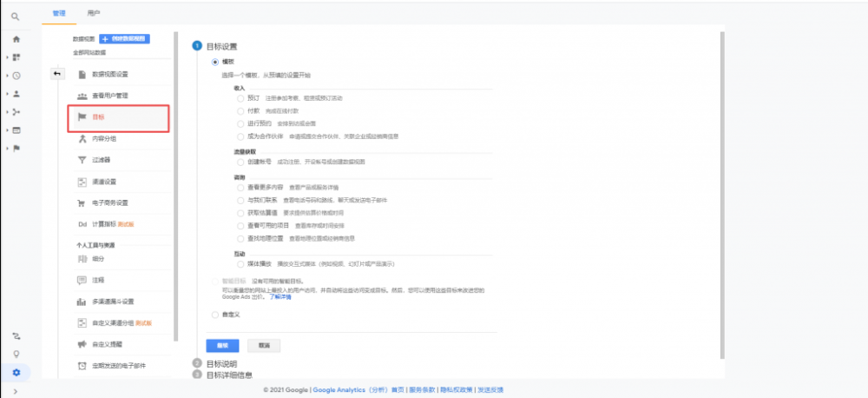
Task: Expand the Audience person report section
Action: [16, 94]
